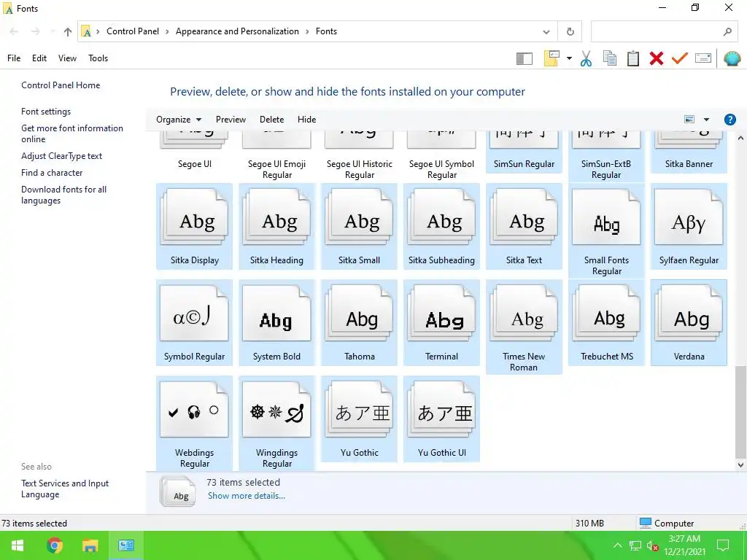Expand the address bar history dropdown
Screen dimensions: 747x560
click(546, 32)
